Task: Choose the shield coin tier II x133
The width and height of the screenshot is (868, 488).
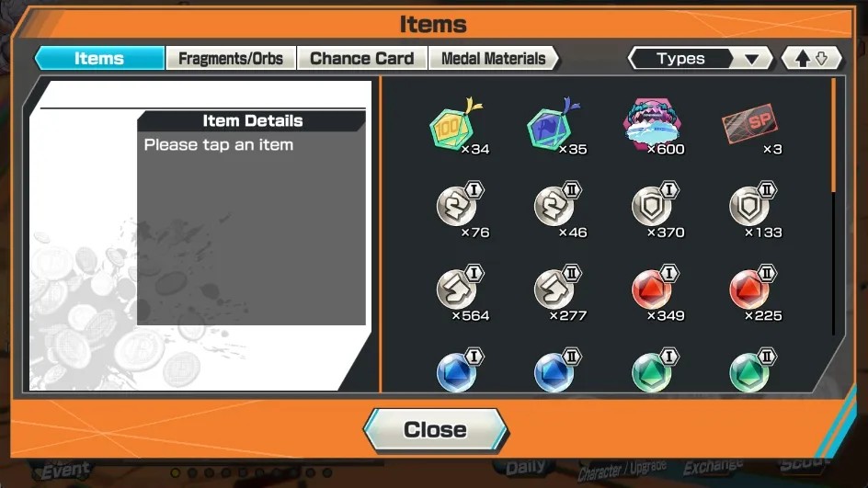Action: tap(753, 210)
